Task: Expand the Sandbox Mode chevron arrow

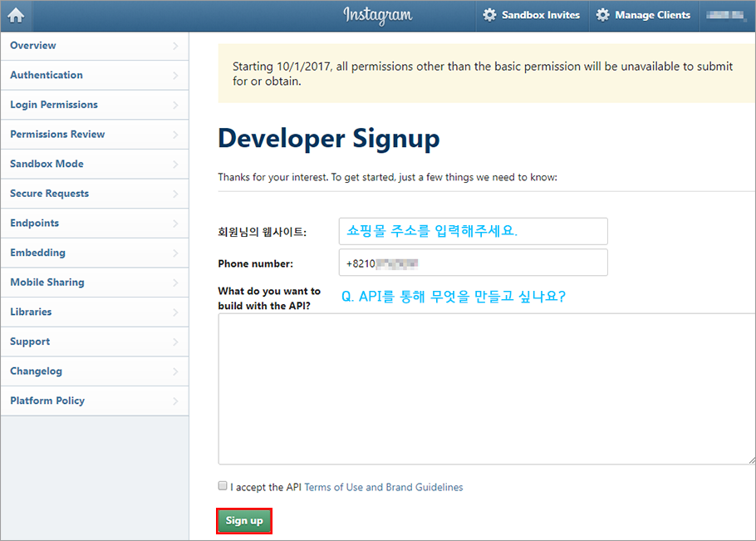Action: tap(175, 165)
